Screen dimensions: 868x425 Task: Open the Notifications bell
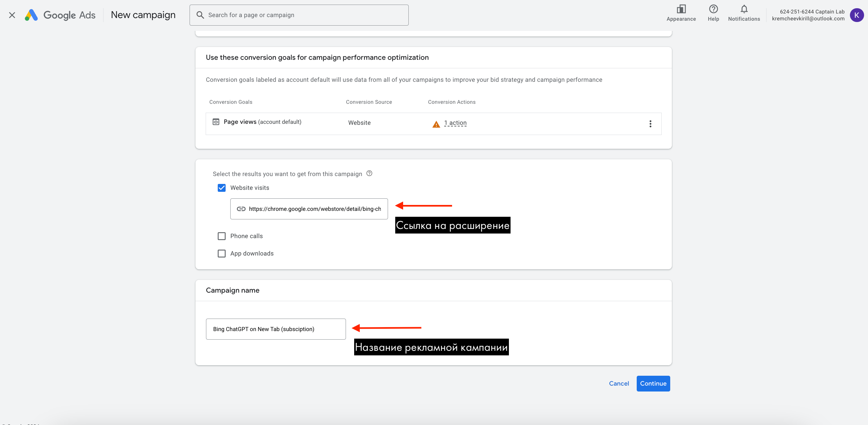(744, 9)
